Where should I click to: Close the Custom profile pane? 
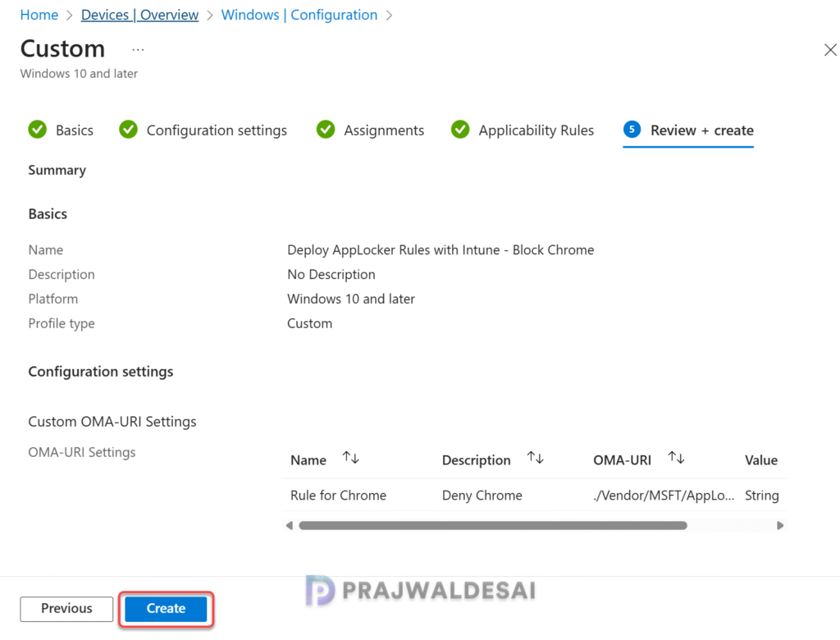tap(830, 50)
